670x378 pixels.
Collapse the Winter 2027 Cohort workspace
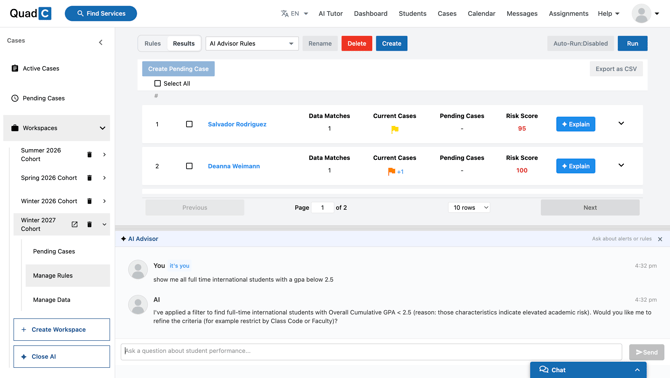(x=104, y=224)
